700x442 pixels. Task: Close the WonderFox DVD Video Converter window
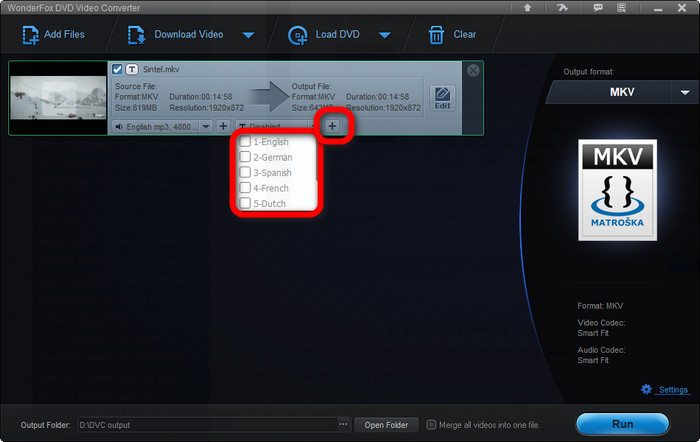tap(682, 8)
